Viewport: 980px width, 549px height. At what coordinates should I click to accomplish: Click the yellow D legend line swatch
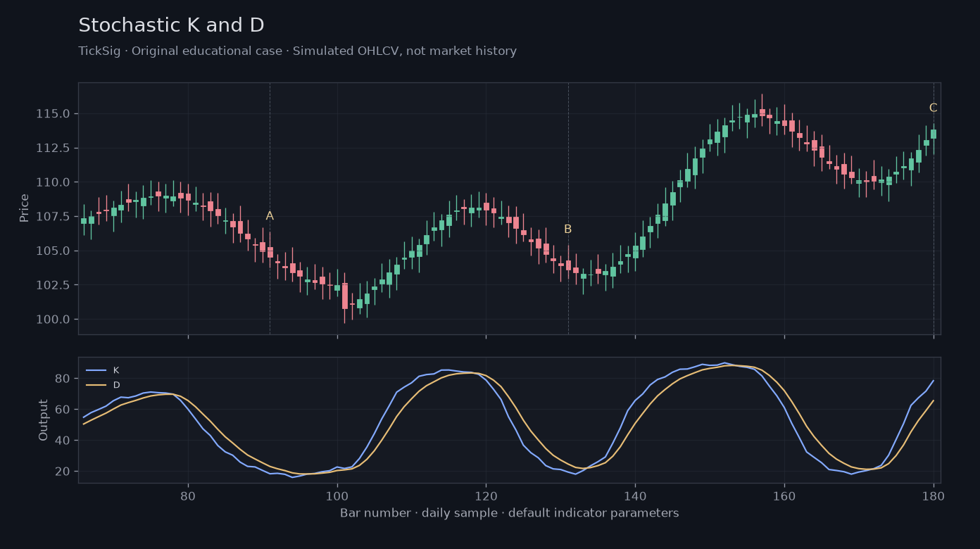click(x=96, y=385)
